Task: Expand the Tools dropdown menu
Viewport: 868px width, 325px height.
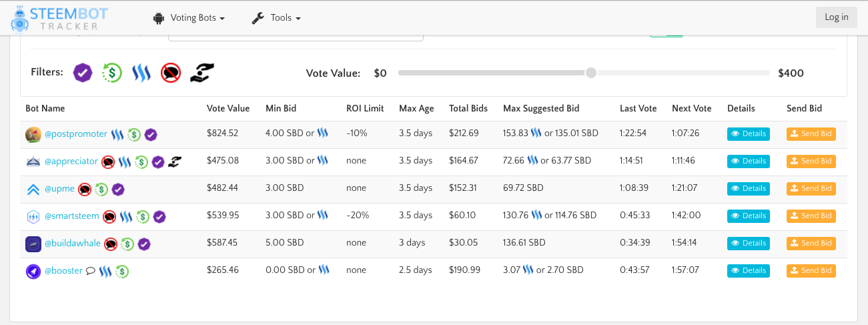Action: [x=276, y=18]
